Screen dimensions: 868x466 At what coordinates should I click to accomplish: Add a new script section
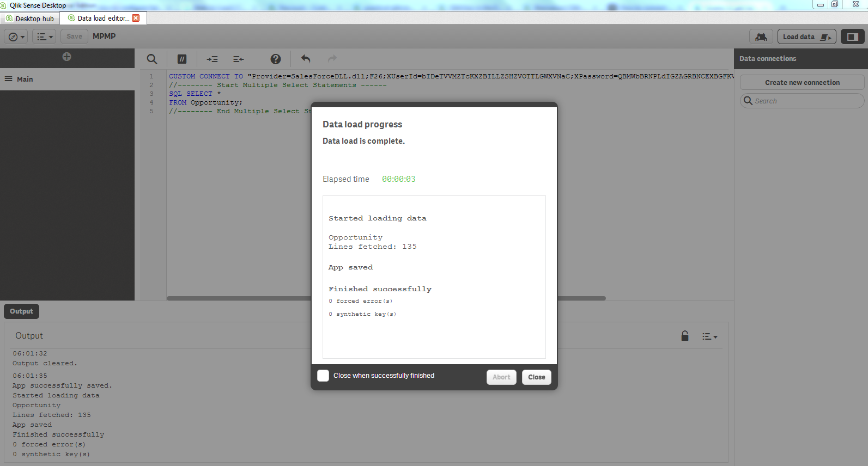point(66,57)
